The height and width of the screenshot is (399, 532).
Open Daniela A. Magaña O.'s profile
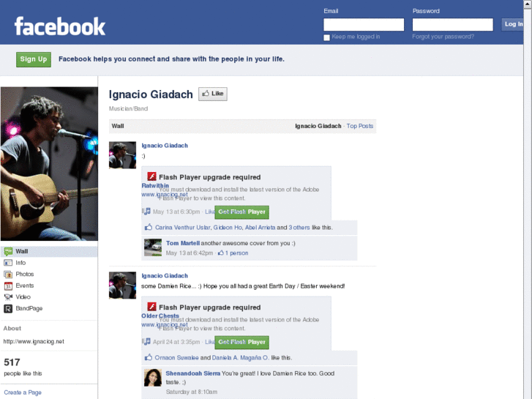click(241, 357)
